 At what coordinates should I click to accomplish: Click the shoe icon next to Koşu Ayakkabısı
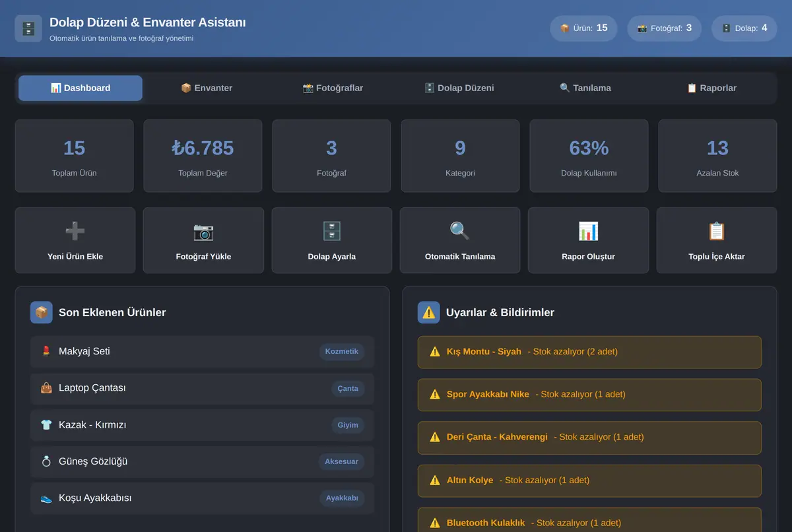46,498
